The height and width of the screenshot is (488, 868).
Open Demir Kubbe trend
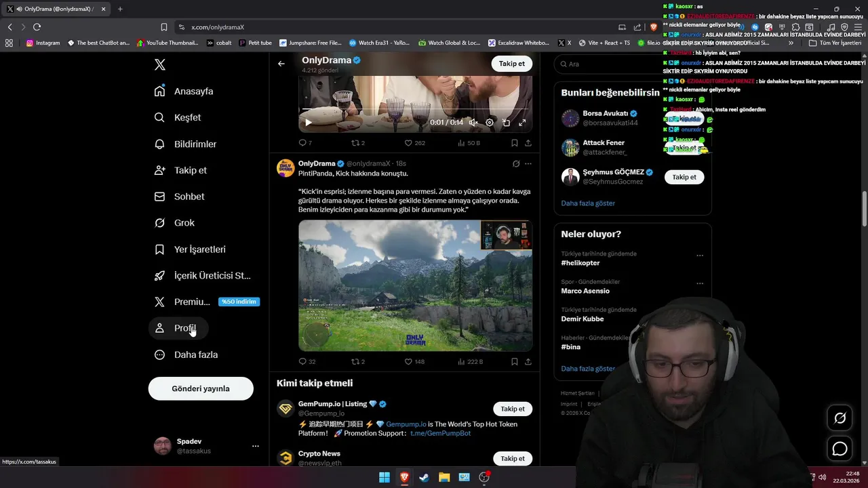coord(583,319)
